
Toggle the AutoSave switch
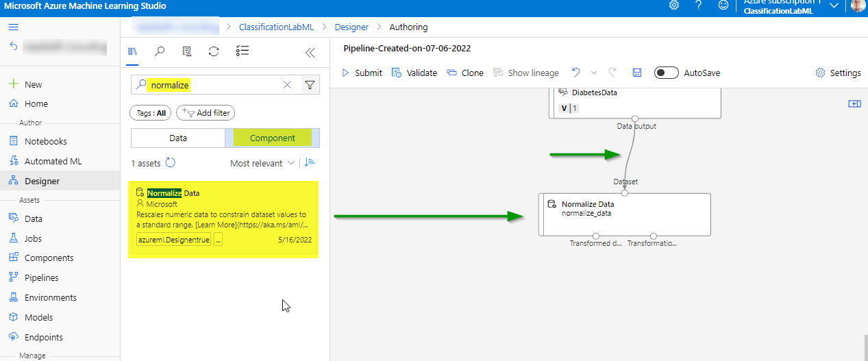point(666,73)
